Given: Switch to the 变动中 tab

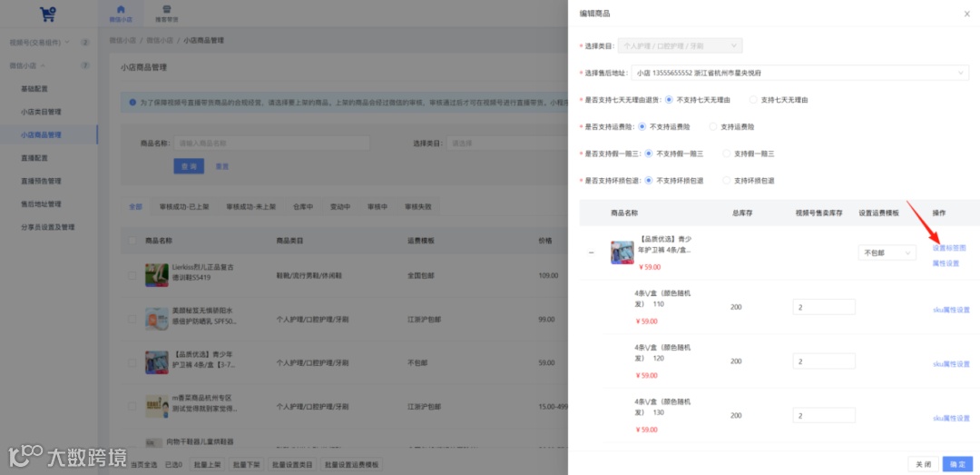Looking at the screenshot, I should click(340, 206).
